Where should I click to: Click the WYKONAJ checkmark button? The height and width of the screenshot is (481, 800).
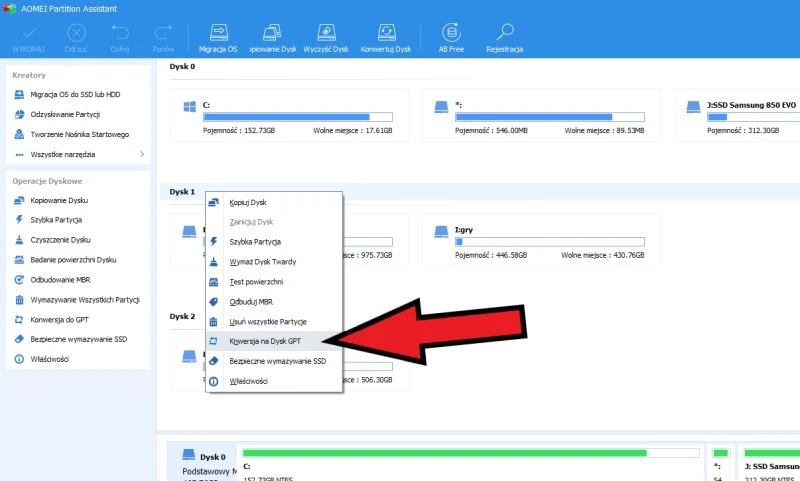click(26, 34)
